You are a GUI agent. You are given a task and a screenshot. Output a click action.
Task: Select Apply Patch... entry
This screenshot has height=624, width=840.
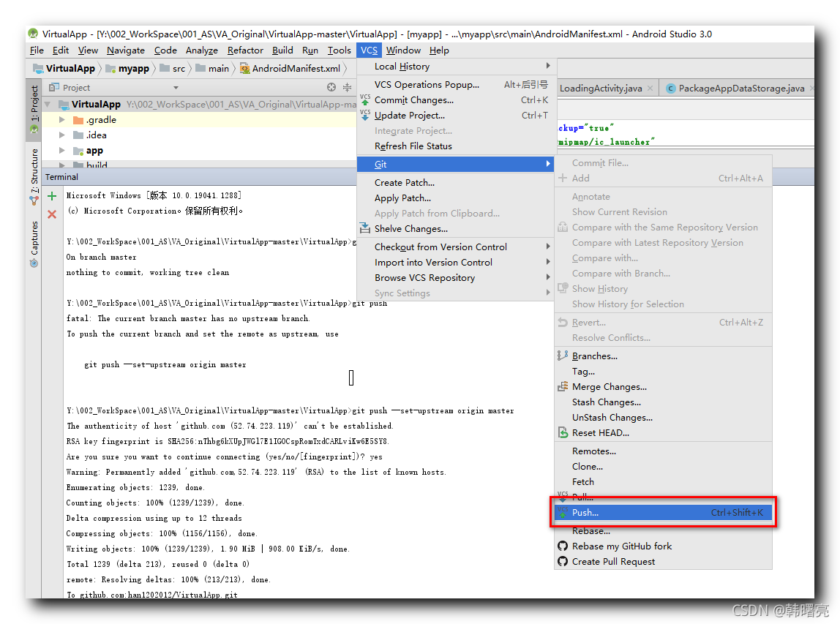point(456,198)
